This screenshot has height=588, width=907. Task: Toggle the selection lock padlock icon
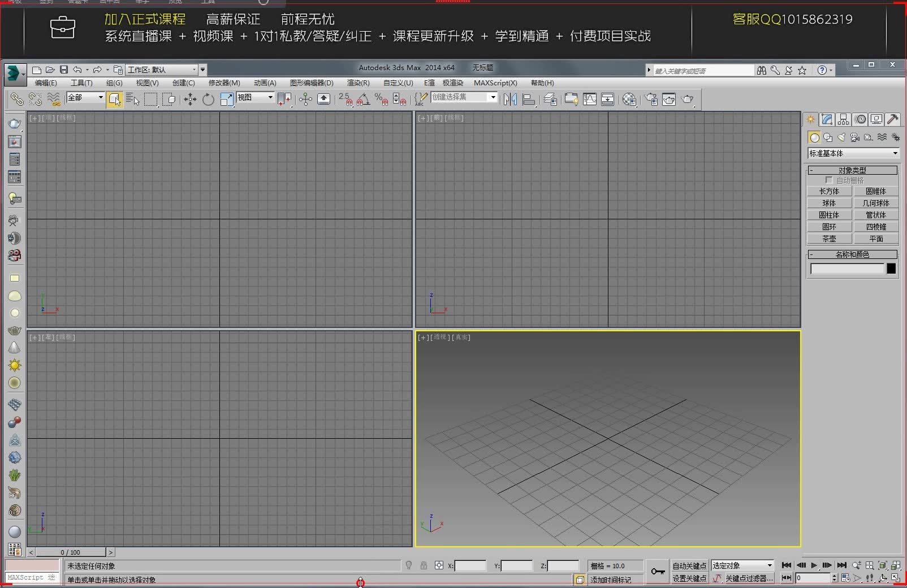pos(423,565)
